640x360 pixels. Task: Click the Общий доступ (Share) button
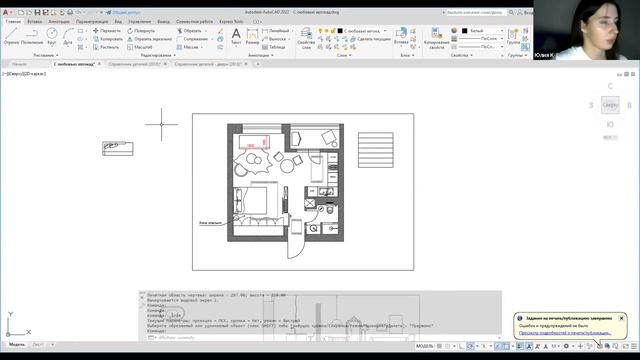[123, 13]
